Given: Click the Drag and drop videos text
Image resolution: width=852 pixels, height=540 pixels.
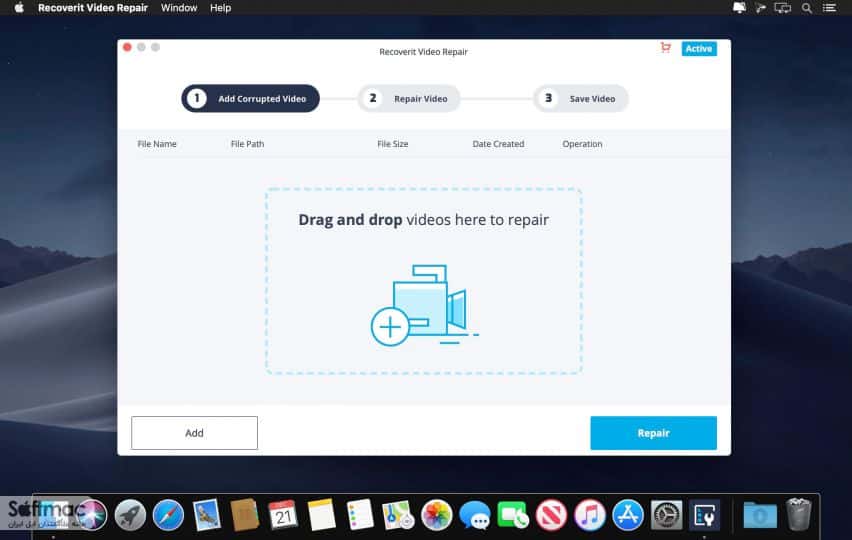Looking at the screenshot, I should point(424,219).
